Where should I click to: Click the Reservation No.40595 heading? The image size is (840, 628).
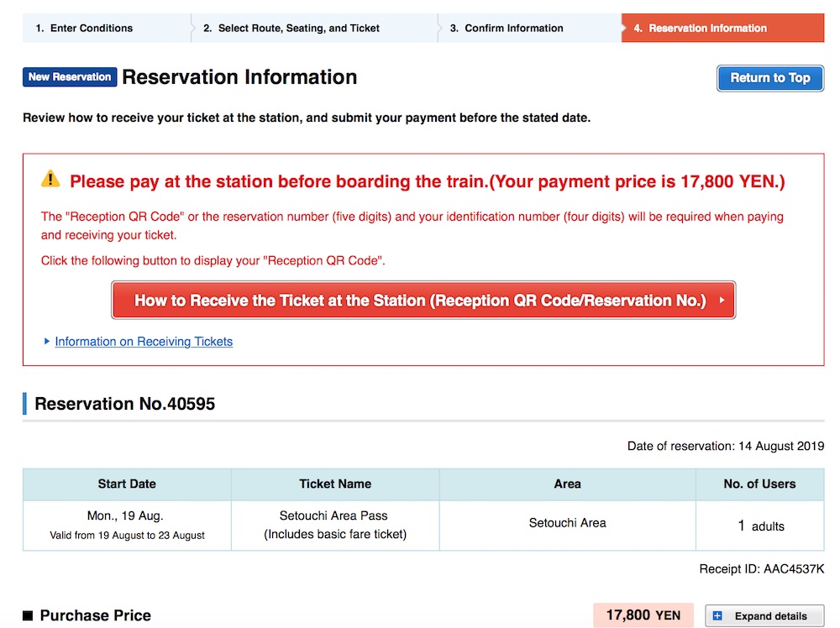click(x=125, y=404)
